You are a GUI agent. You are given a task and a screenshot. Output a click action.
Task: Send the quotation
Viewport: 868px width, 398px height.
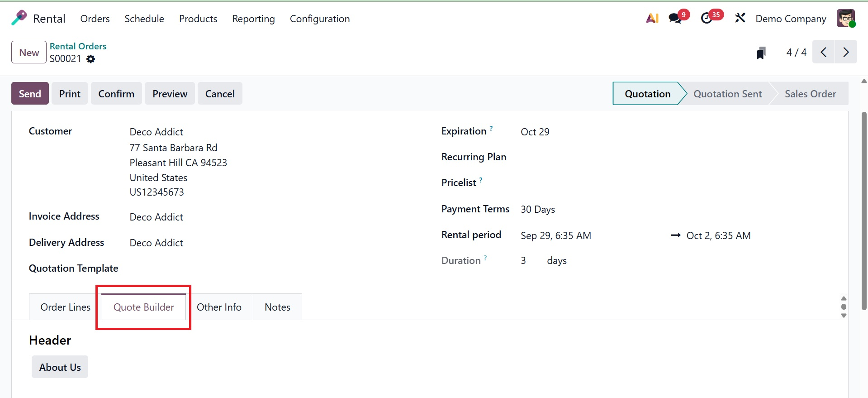click(30, 94)
